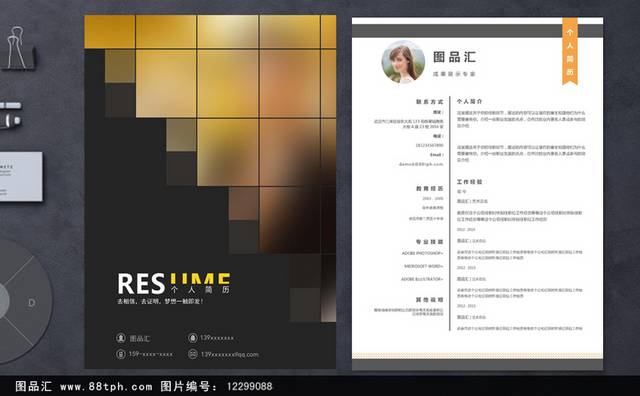Click the 其他说明 section heading
Viewport: 640px width, 396px height.
tap(429, 300)
